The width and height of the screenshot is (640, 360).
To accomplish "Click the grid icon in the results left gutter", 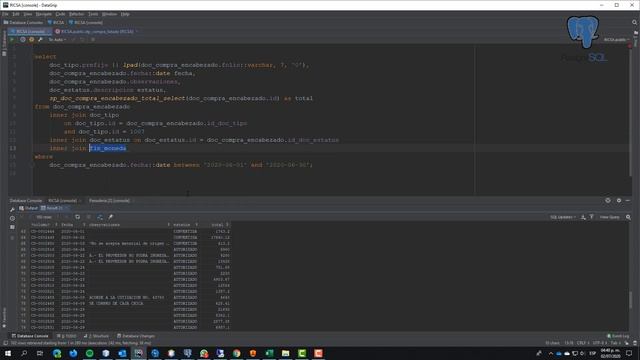I will pyautogui.click(x=12, y=227).
